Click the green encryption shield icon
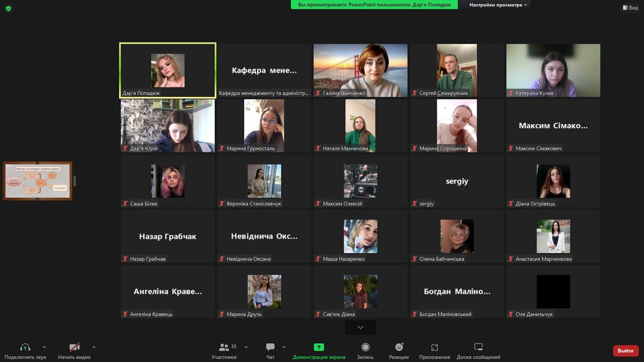 9,8
